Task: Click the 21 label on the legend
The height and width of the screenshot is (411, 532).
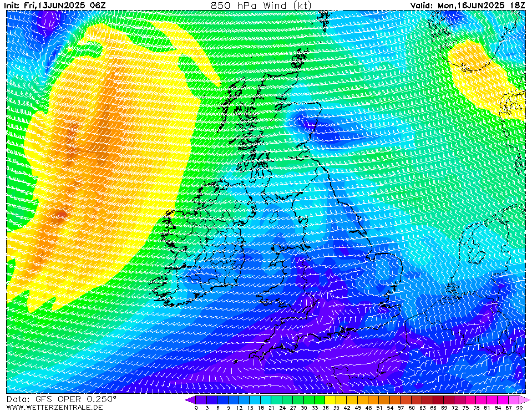Action: click(271, 408)
